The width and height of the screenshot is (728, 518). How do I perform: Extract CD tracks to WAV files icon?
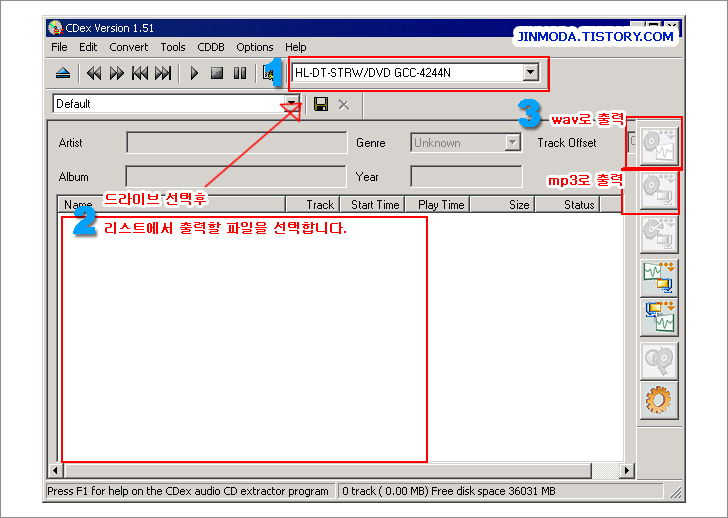click(x=658, y=146)
